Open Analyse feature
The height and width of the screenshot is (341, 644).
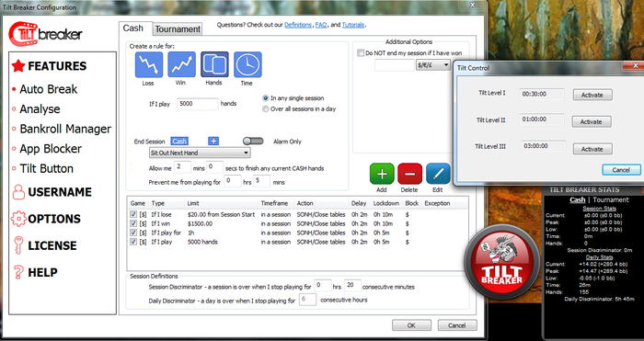tap(40, 109)
